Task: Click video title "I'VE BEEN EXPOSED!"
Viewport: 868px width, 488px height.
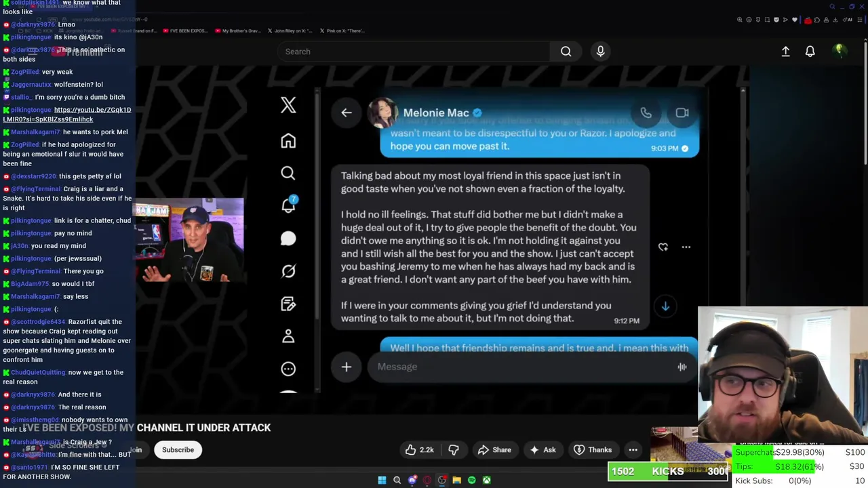Action: click(x=147, y=428)
